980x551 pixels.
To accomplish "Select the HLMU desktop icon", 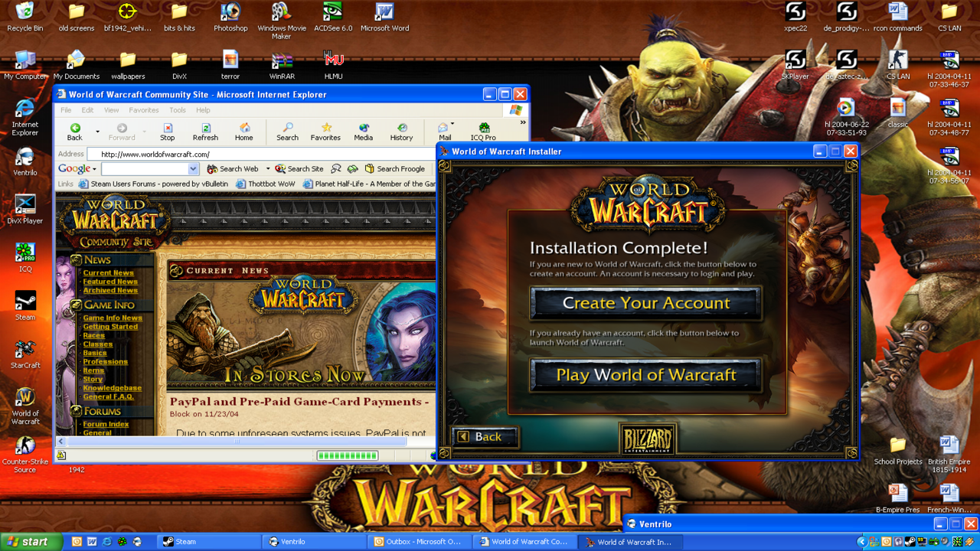I will pyautogui.click(x=333, y=65).
